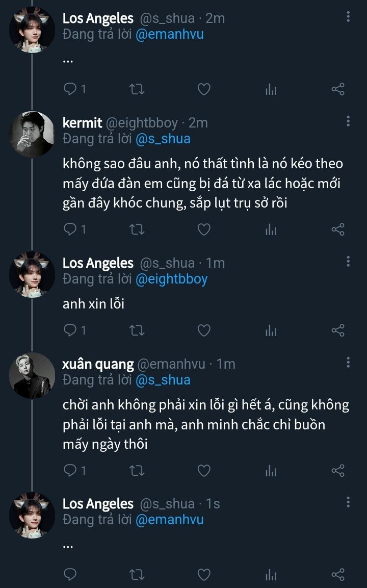View analytics of "anh xin lỗi" tweet
Viewport: 367px width, 588px height.
[271, 330]
